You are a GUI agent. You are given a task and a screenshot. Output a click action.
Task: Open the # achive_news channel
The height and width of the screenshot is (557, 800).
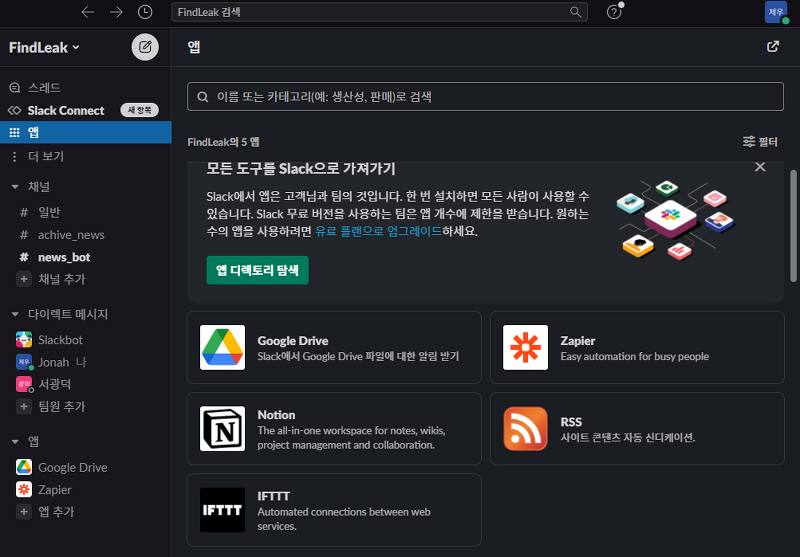(x=86, y=235)
